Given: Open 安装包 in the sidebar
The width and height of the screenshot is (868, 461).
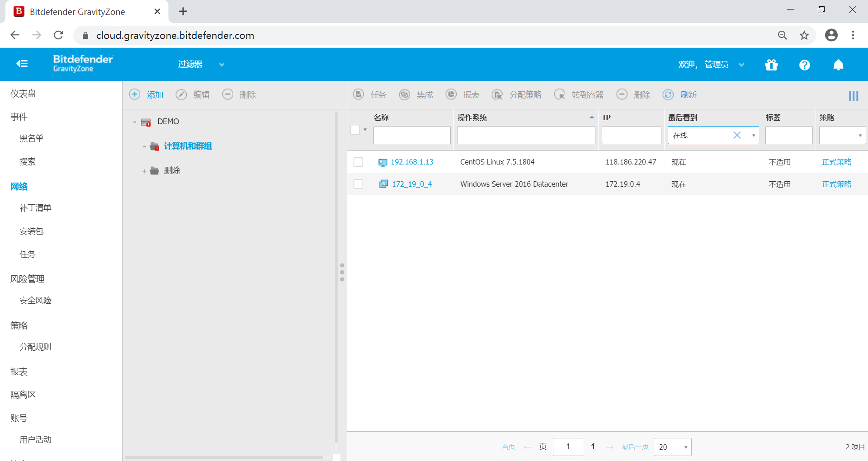Looking at the screenshot, I should pos(31,231).
